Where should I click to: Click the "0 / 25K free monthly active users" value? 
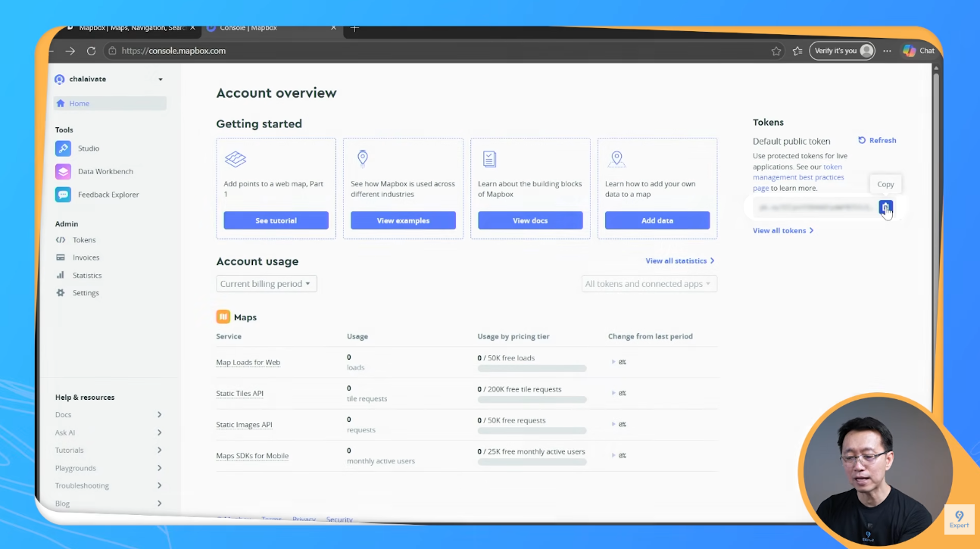[x=532, y=451]
